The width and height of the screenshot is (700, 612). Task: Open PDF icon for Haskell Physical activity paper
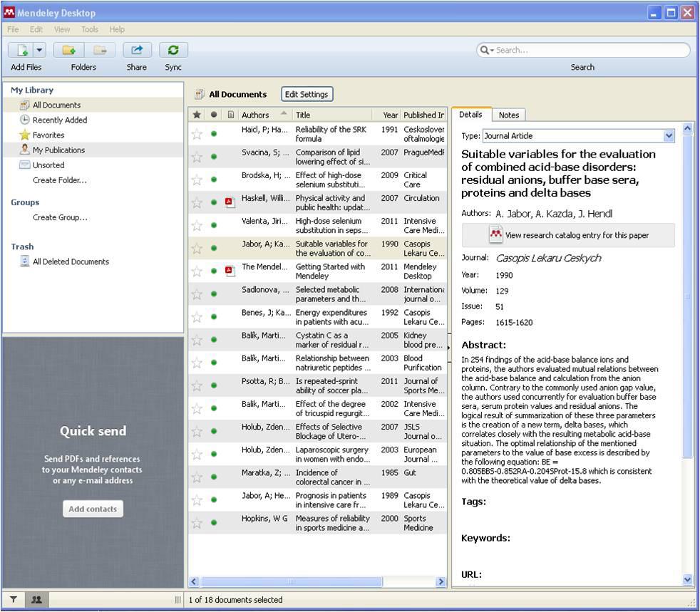click(230, 202)
